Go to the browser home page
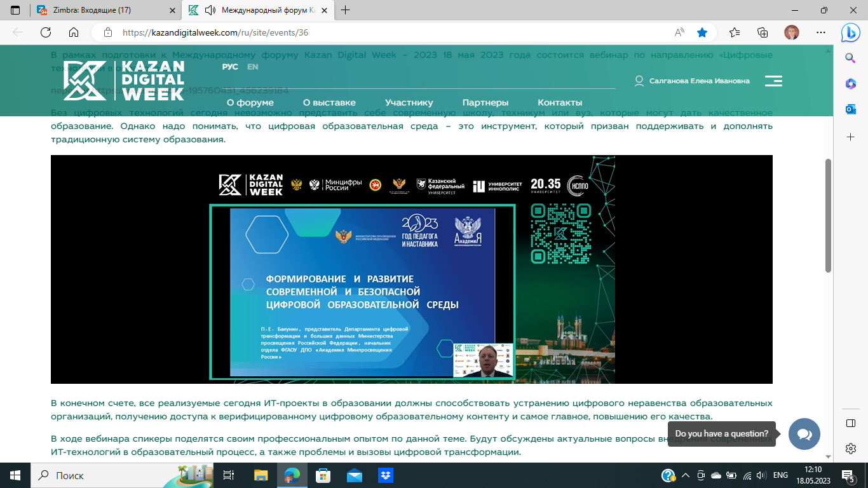This screenshot has height=488, width=868. 74,32
